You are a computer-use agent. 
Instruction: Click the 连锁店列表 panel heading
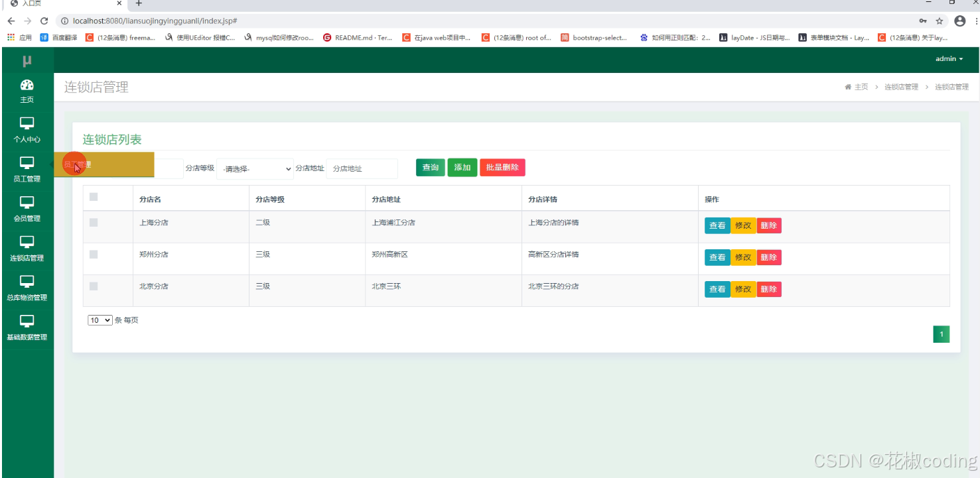(x=112, y=139)
